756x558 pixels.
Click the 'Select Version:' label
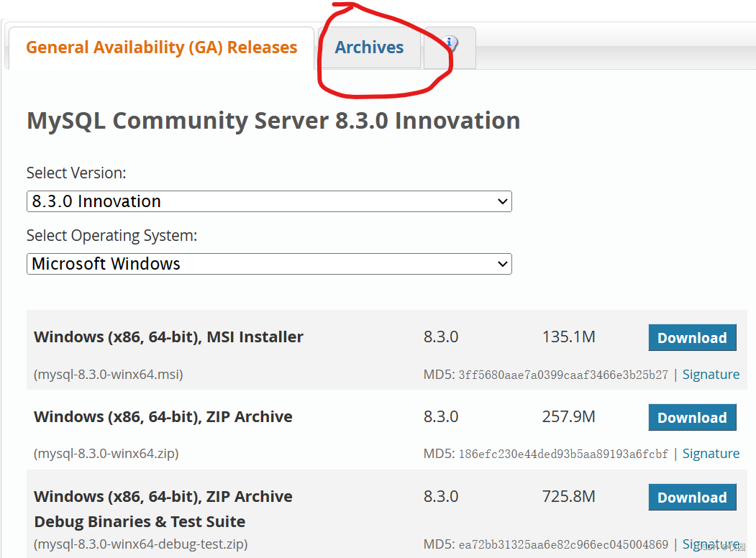pyautogui.click(x=76, y=173)
